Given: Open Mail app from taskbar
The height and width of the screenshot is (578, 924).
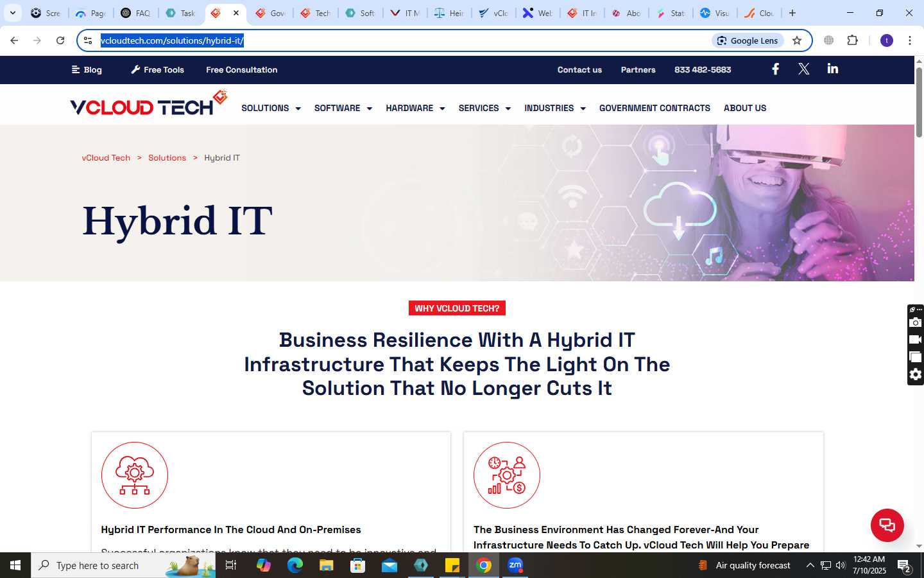Looking at the screenshot, I should (x=389, y=565).
